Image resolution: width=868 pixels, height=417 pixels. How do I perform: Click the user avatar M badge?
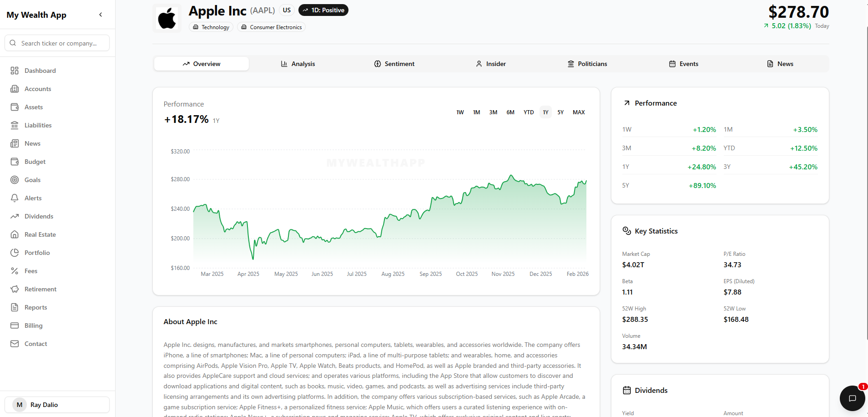tap(20, 405)
